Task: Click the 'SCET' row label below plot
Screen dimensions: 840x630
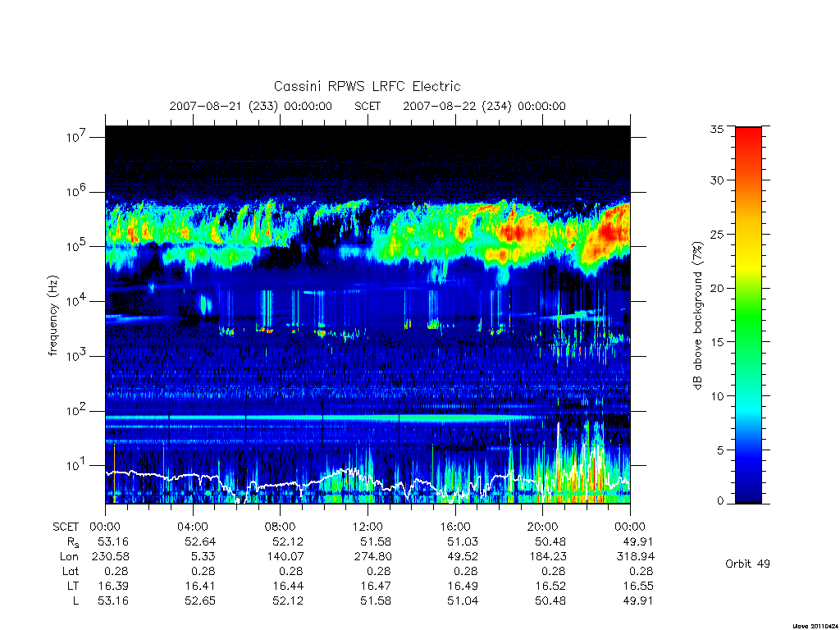Action: [x=66, y=527]
